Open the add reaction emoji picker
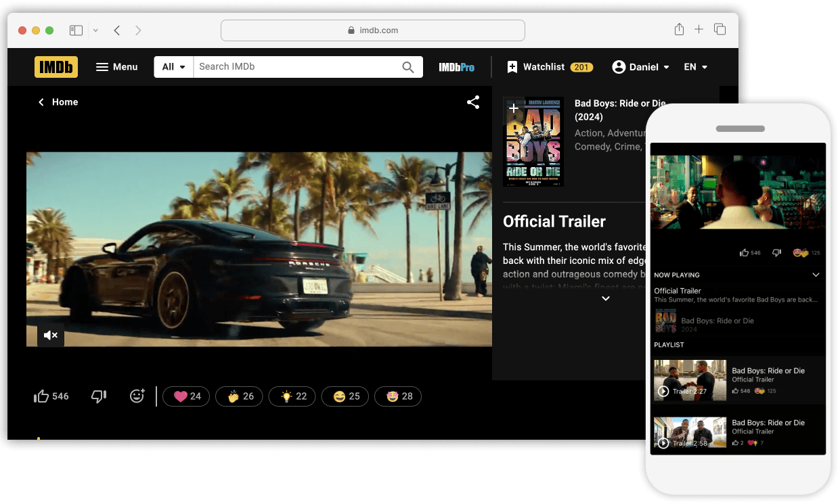840x504 pixels. tap(137, 396)
